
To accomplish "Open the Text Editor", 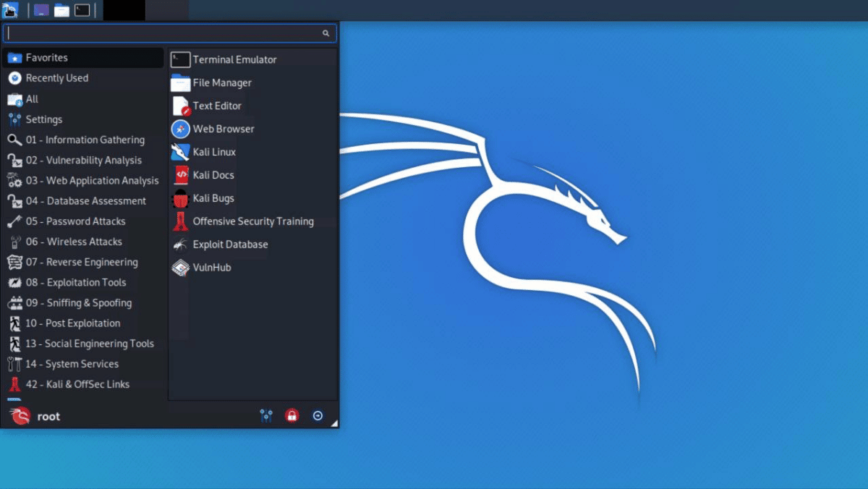I will click(x=216, y=106).
